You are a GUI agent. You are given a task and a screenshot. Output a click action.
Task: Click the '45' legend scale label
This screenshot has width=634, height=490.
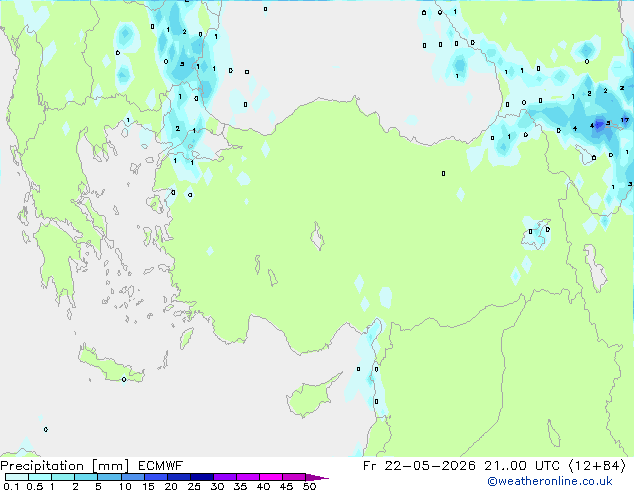[x=286, y=486]
